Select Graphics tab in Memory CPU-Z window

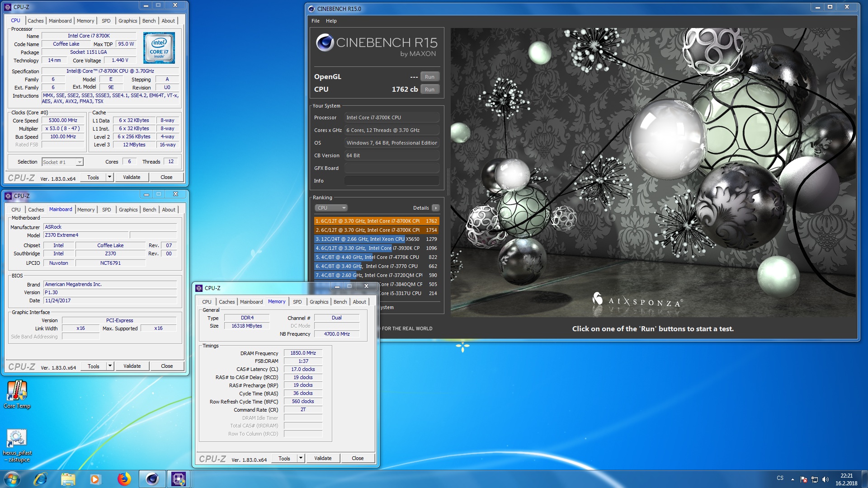click(x=319, y=302)
